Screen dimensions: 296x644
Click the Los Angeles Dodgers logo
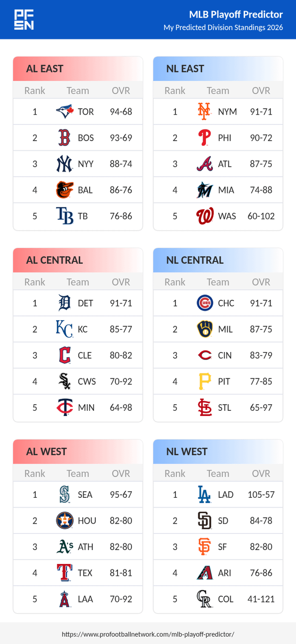pos(204,495)
